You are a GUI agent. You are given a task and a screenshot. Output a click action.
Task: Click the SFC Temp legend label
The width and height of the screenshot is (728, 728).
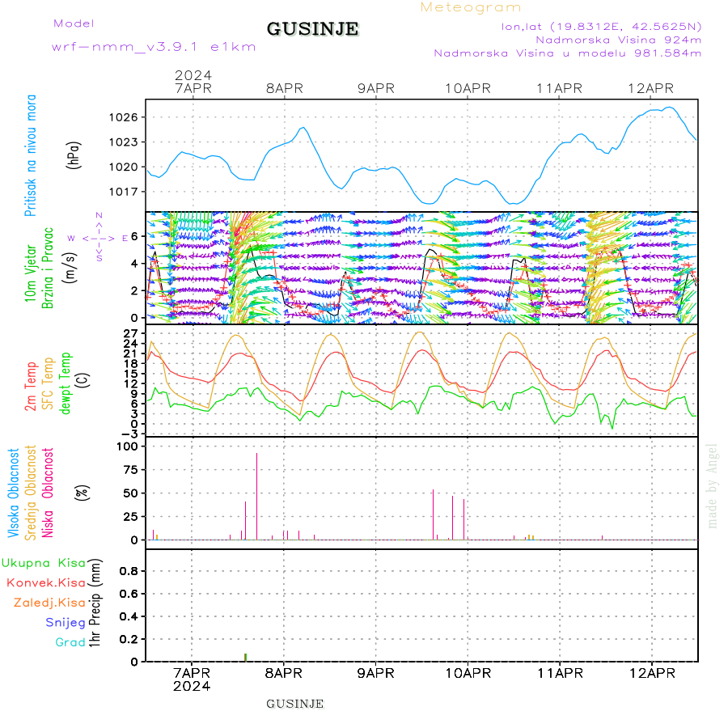(x=48, y=383)
